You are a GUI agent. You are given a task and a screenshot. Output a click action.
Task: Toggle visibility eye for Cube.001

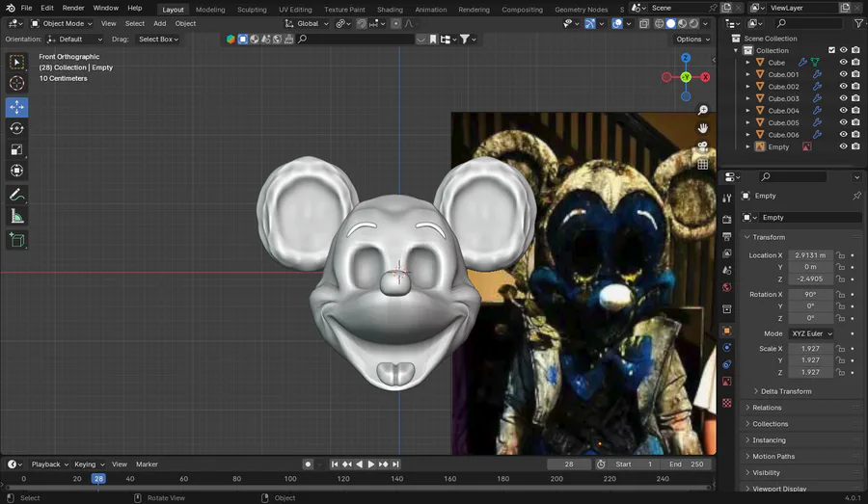(843, 74)
